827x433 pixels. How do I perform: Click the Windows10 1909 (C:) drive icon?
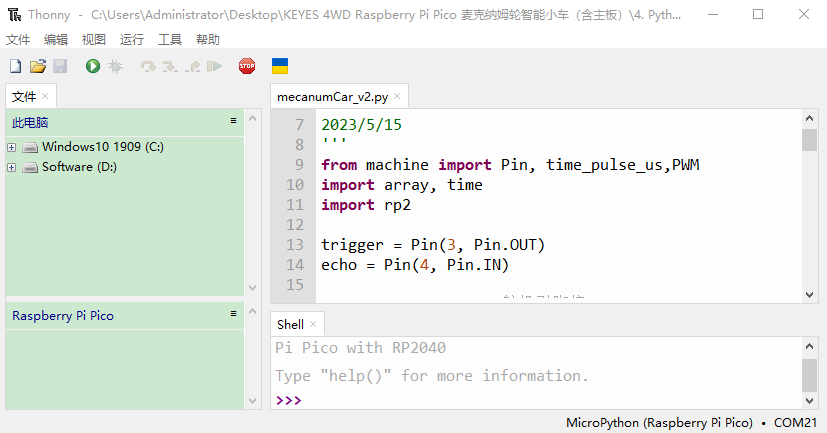[x=31, y=147]
